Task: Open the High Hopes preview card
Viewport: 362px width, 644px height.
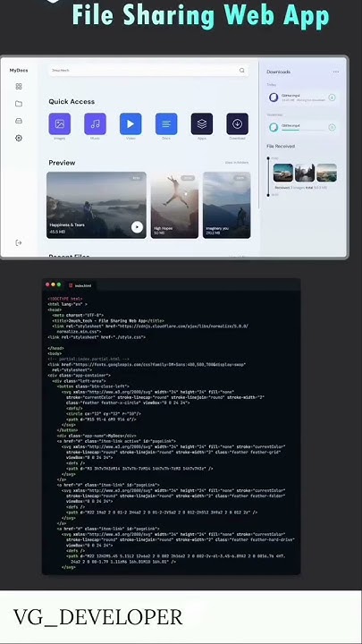Action: pyautogui.click(x=174, y=205)
